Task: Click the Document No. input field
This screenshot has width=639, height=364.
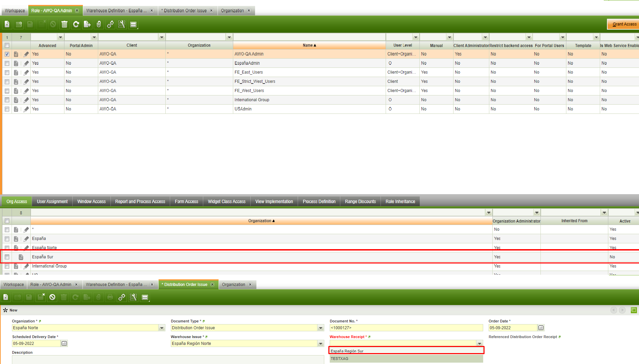Action: (x=406, y=328)
